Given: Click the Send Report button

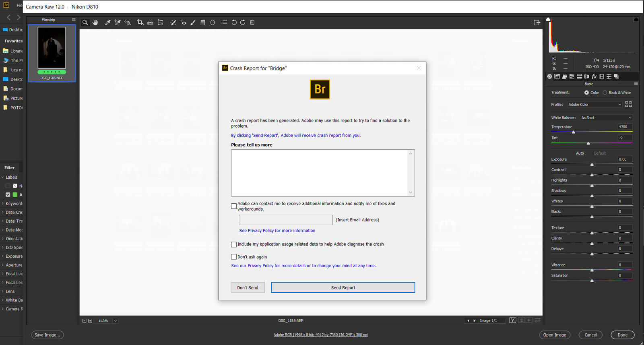Looking at the screenshot, I should point(343,287).
